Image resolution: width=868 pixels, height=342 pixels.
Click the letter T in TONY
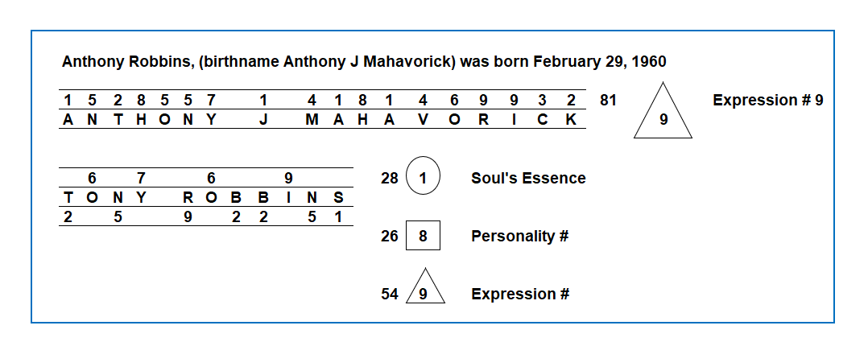68,198
